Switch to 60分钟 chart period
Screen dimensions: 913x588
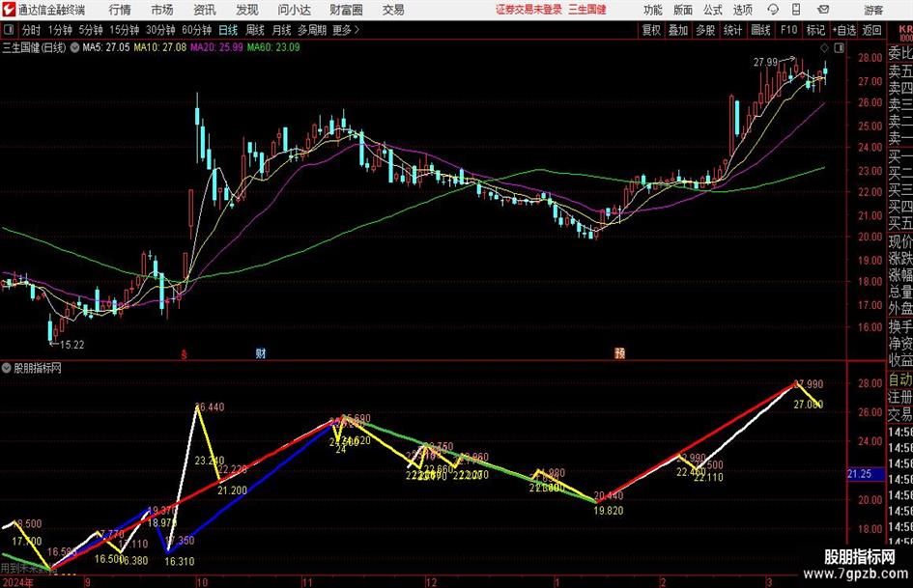coord(197,30)
